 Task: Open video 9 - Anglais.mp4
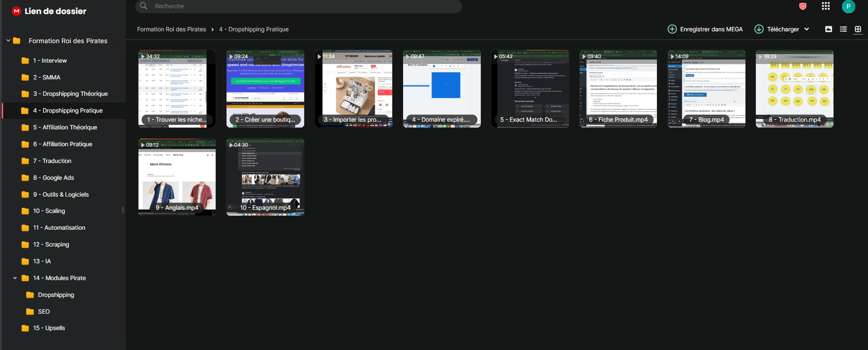point(177,177)
